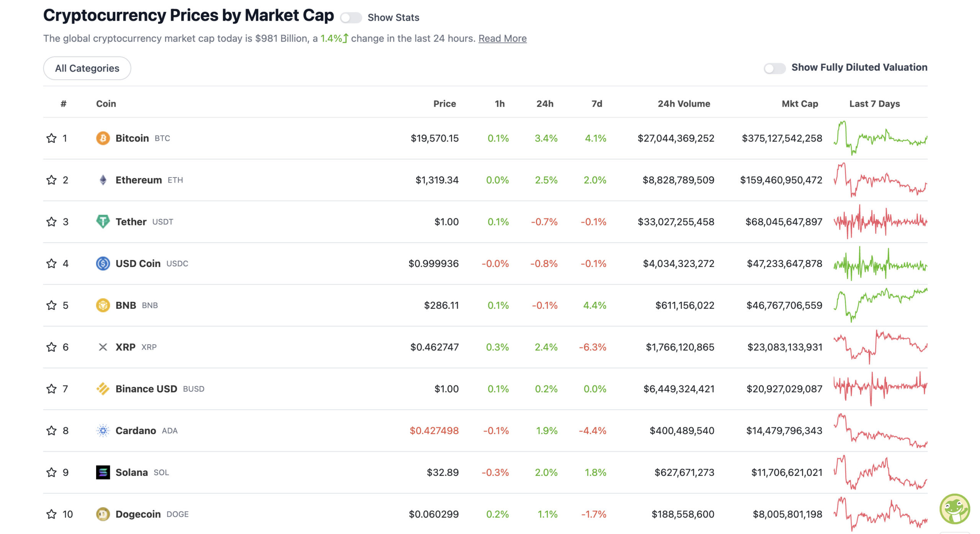
Task: Open Ethereum's 7-day sparkline chart
Action: coord(880,180)
